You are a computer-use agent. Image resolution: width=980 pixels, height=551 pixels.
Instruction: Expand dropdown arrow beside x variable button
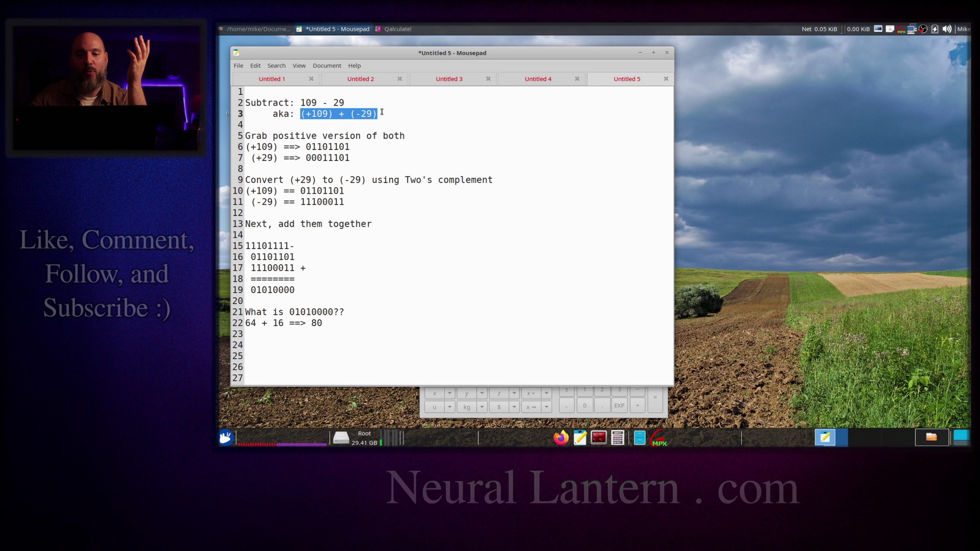(450, 393)
